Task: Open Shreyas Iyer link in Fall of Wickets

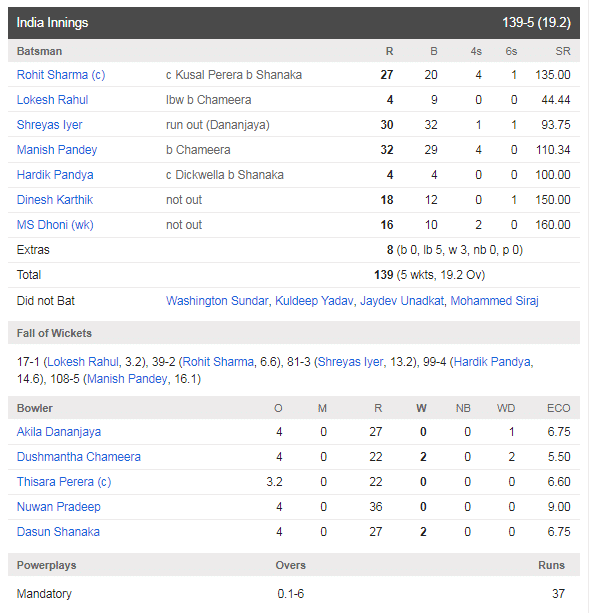Action: 351,362
